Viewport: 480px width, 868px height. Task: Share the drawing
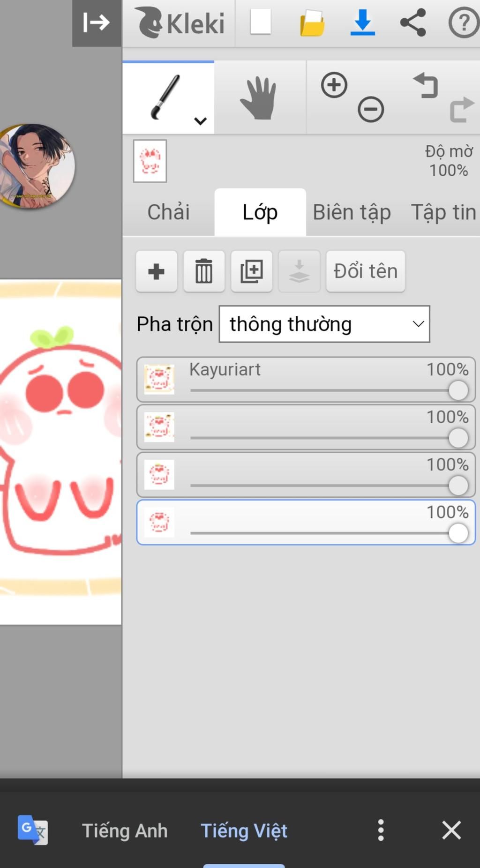pos(413,22)
